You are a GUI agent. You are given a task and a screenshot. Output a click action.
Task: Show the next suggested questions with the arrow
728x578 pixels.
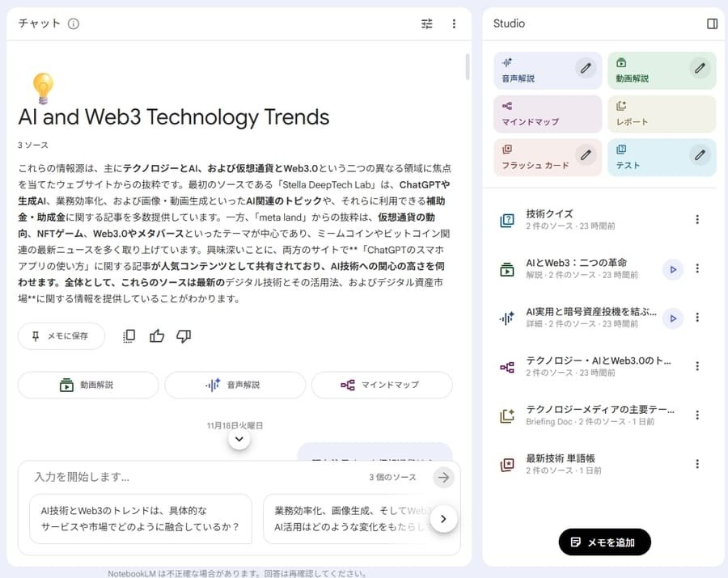point(443,518)
